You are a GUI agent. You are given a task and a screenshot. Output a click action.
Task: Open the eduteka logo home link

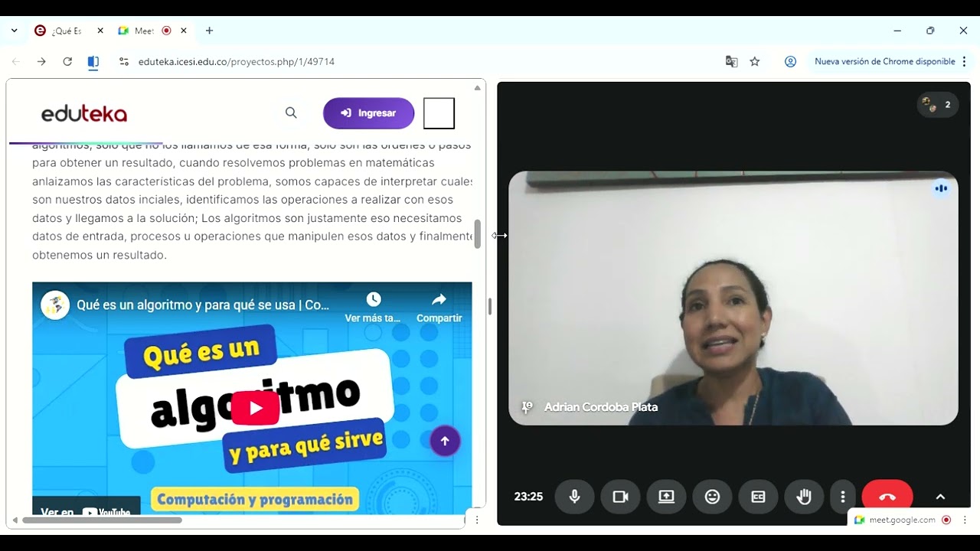click(84, 114)
